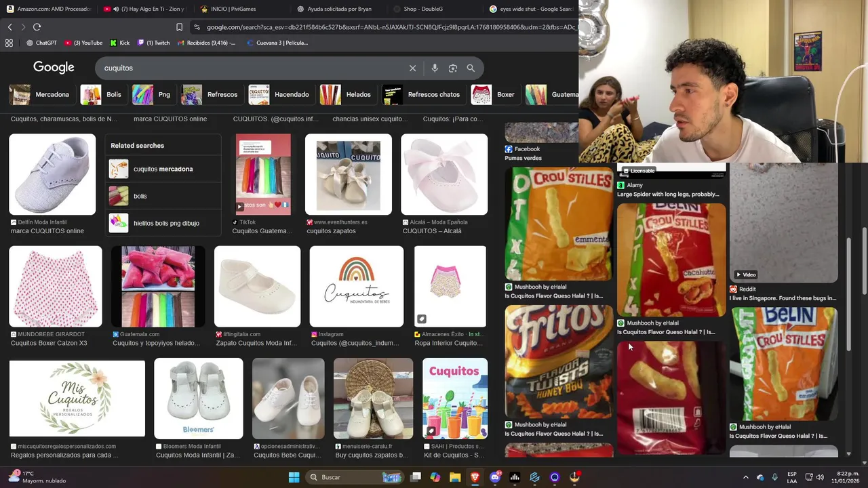
Task: Open the clock showing 8:22 p.m.
Action: 846,477
